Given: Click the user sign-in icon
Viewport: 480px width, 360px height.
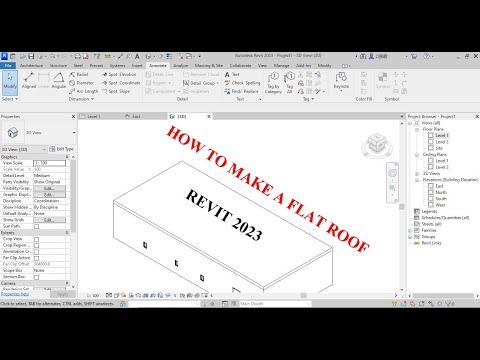Looking at the screenshot, I should [x=371, y=56].
